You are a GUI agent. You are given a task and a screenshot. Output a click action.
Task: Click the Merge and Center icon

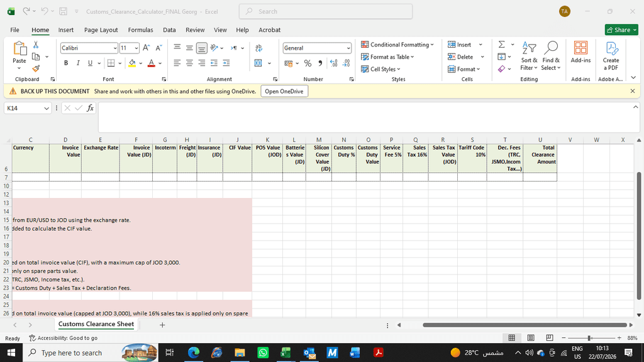click(x=258, y=63)
